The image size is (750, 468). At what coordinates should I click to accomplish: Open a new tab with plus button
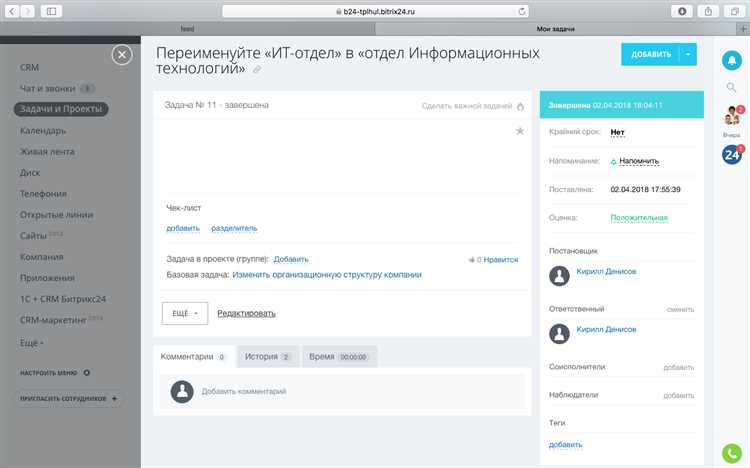(x=743, y=29)
